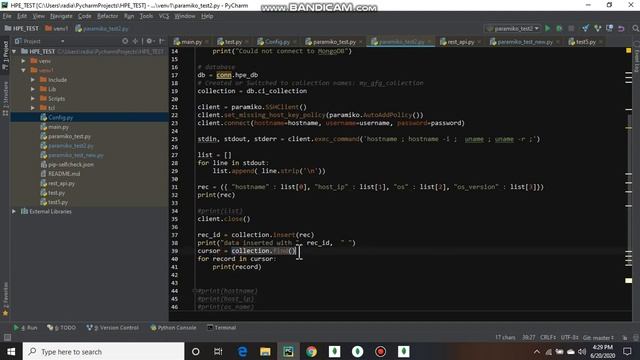
Task: Locate current file in Project panel
Action: 125,41
